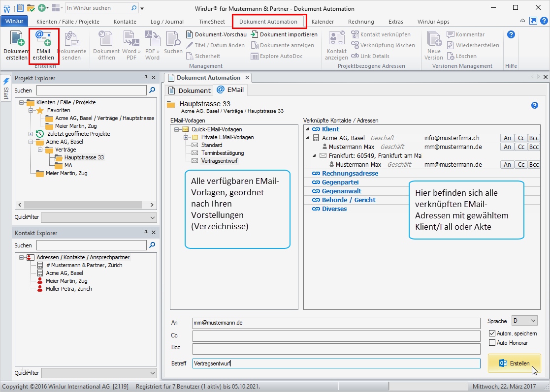This screenshot has height=392, width=550.
Task: Open the Sprache dropdown
Action: 524,321
